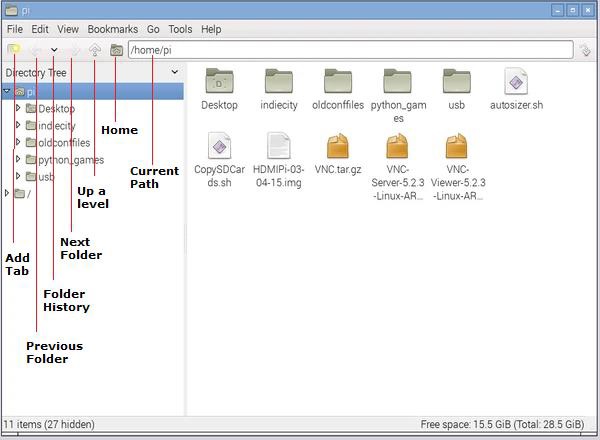
Task: Open the View menu
Action: click(x=68, y=29)
